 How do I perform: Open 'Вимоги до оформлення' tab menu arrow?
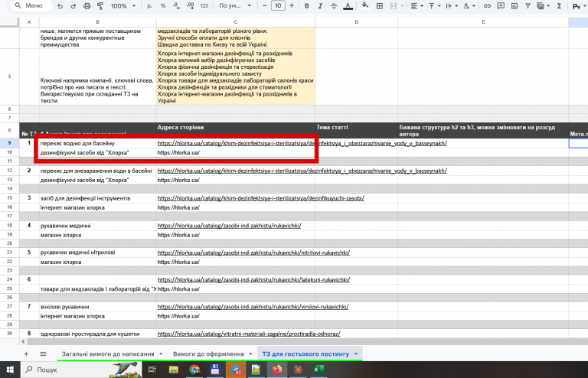pyautogui.click(x=250, y=354)
